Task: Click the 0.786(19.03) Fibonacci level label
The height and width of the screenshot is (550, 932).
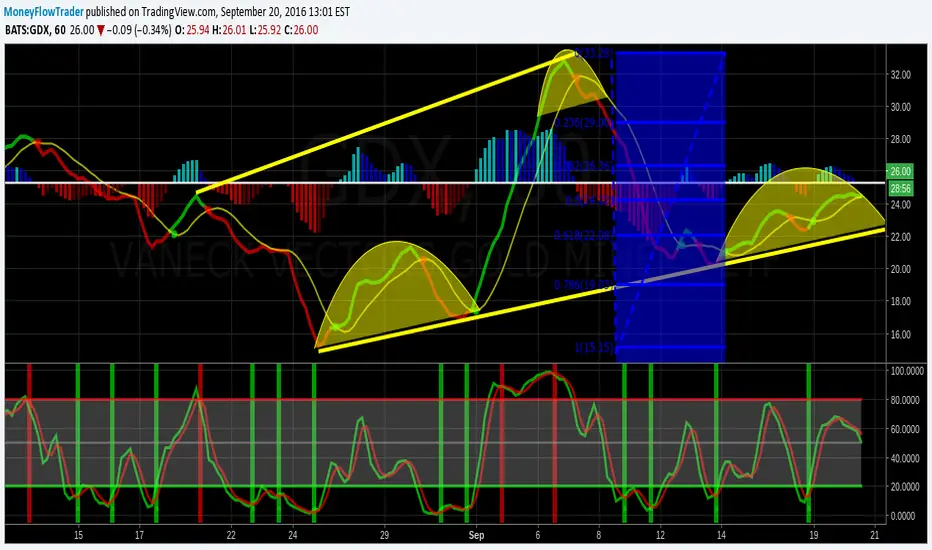Action: tap(583, 285)
